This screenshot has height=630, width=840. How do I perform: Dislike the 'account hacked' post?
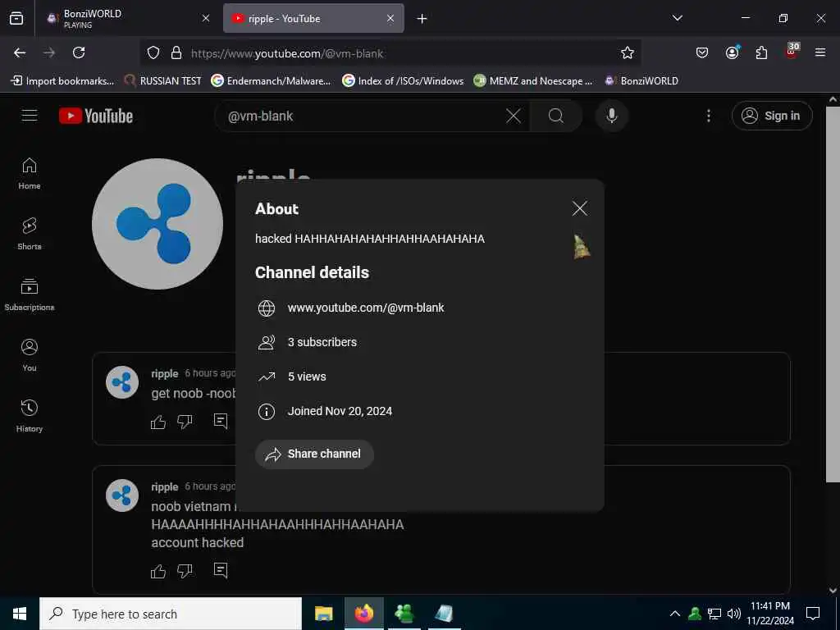tap(185, 572)
